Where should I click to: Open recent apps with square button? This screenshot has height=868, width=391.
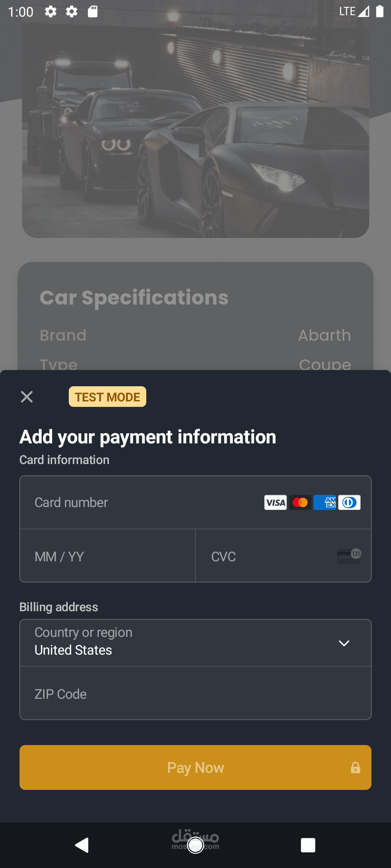click(x=308, y=845)
